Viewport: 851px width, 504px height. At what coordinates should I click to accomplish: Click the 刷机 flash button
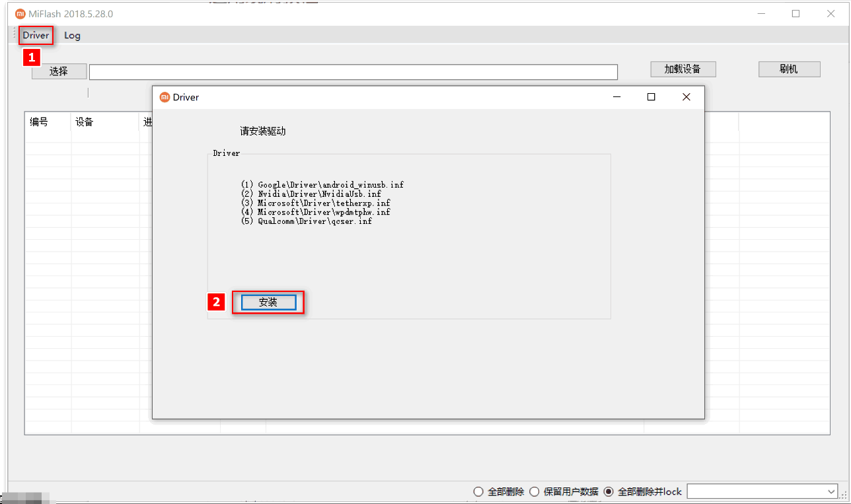coord(789,69)
